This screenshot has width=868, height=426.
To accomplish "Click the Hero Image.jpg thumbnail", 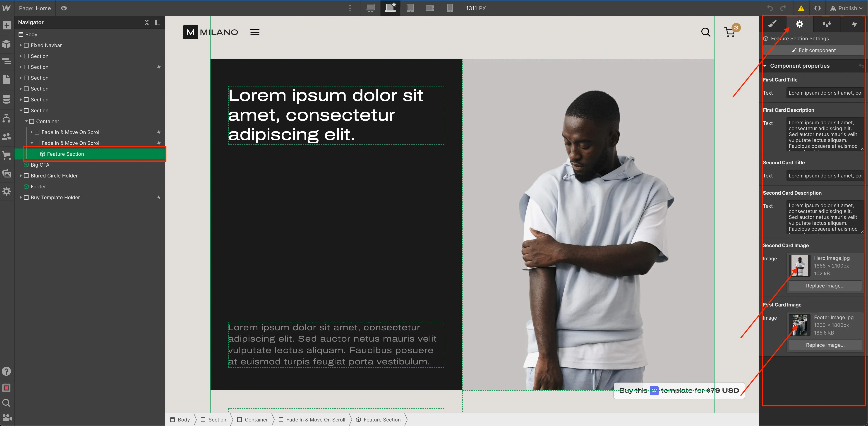I will coord(799,266).
